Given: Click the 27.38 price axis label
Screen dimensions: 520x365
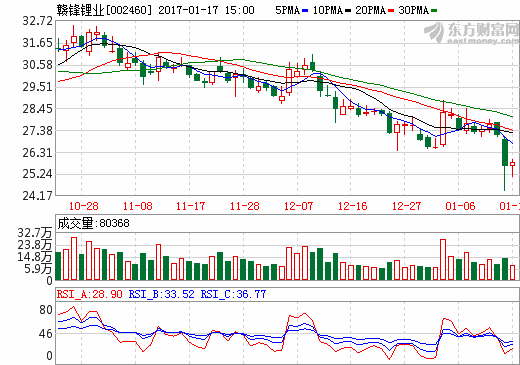Looking at the screenshot, I should (38, 131).
